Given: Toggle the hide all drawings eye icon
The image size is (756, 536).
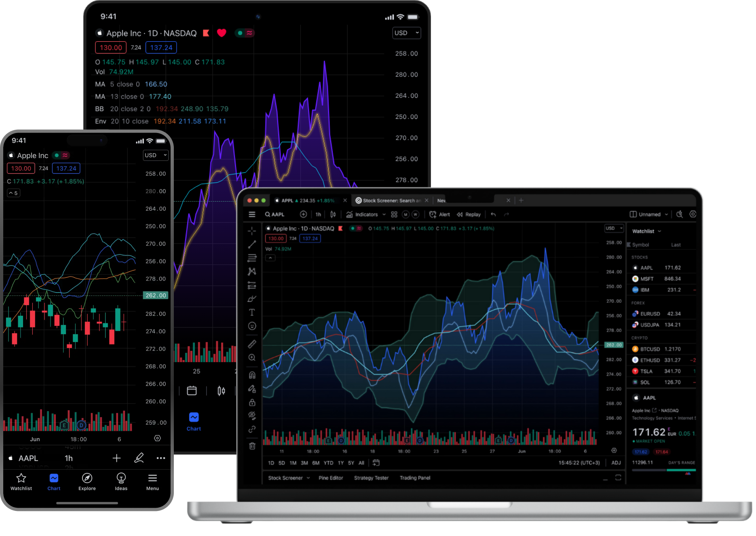Looking at the screenshot, I should [x=252, y=416].
